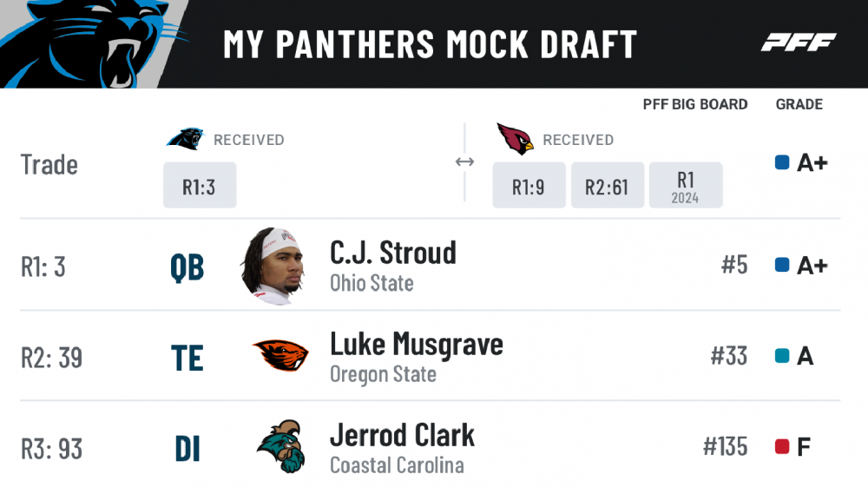Click C.J. Stroud's headshot photo
Viewport: 868px width, 494px height.
(x=272, y=266)
